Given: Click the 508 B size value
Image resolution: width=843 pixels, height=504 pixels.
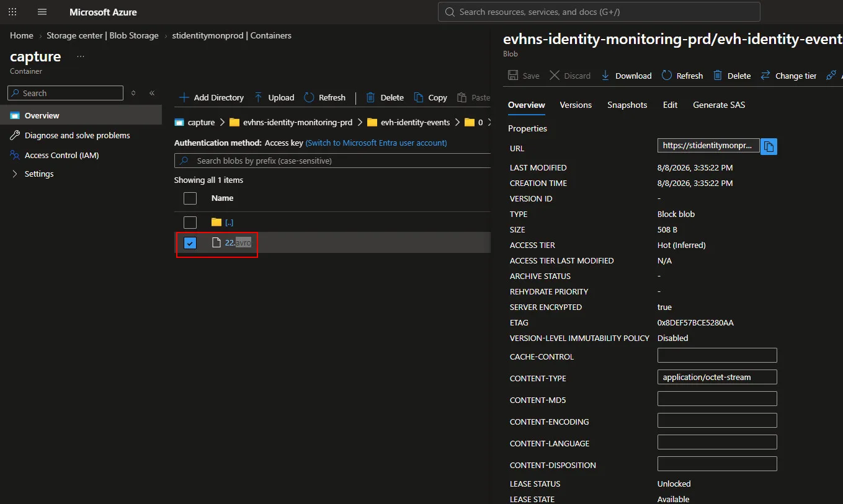Looking at the screenshot, I should coord(667,229).
